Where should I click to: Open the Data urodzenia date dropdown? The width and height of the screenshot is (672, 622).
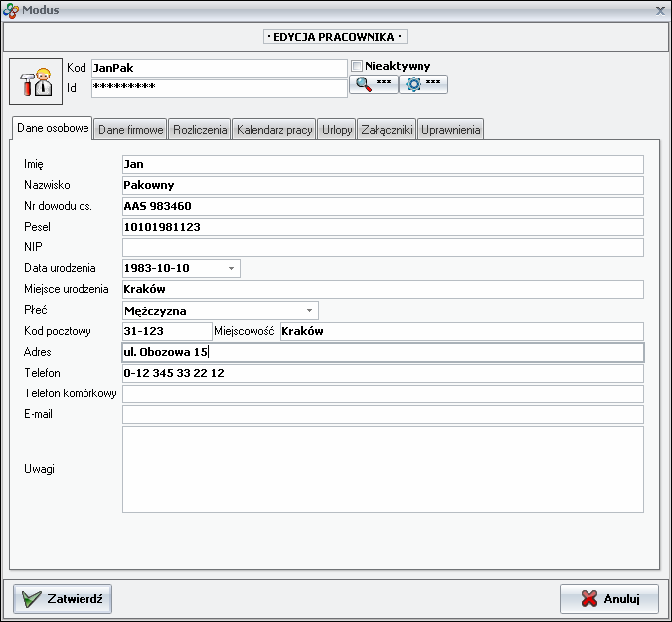(231, 268)
